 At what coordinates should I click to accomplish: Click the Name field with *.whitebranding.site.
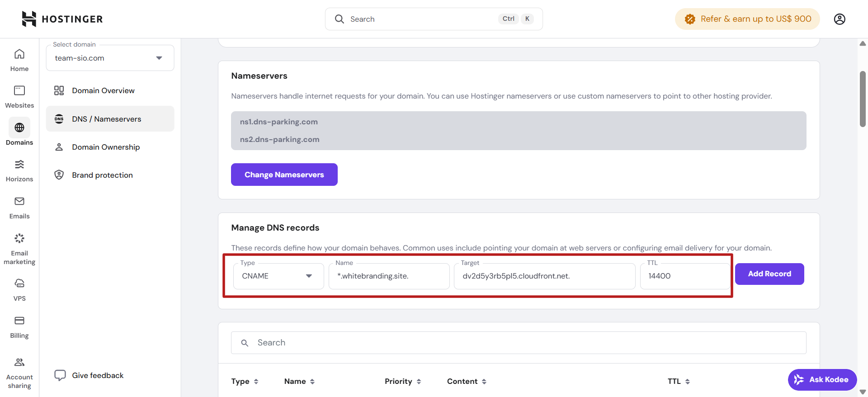pos(389,276)
